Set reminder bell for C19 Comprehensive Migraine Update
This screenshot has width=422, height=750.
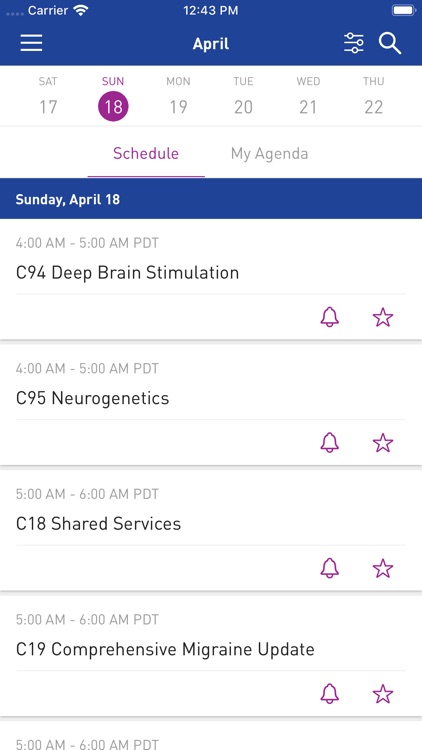point(330,694)
